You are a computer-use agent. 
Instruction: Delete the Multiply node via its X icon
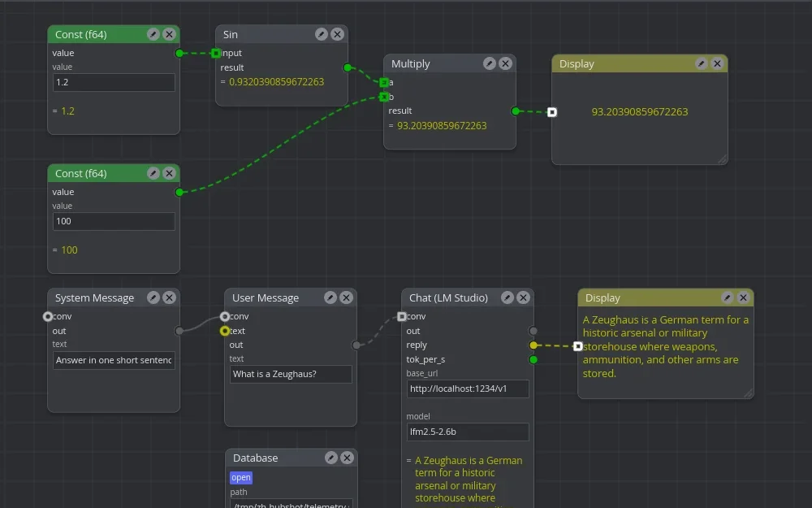(x=505, y=63)
